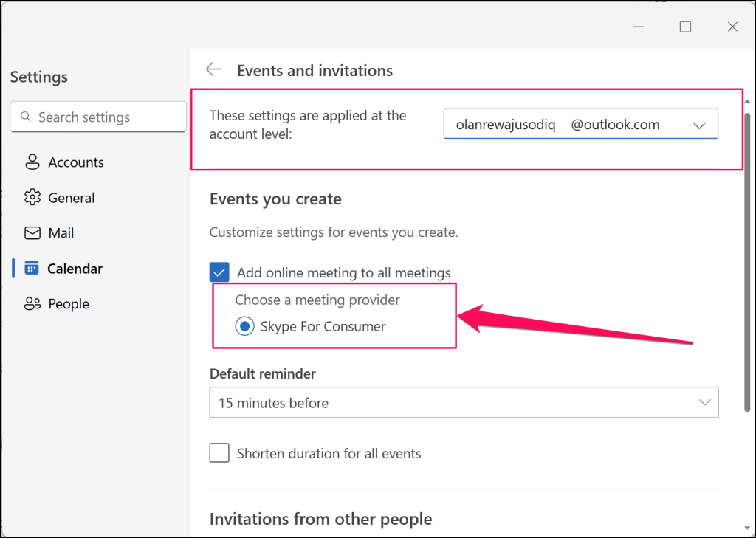Select Skype For Consumer radio button
The image size is (756, 538).
tap(245, 326)
